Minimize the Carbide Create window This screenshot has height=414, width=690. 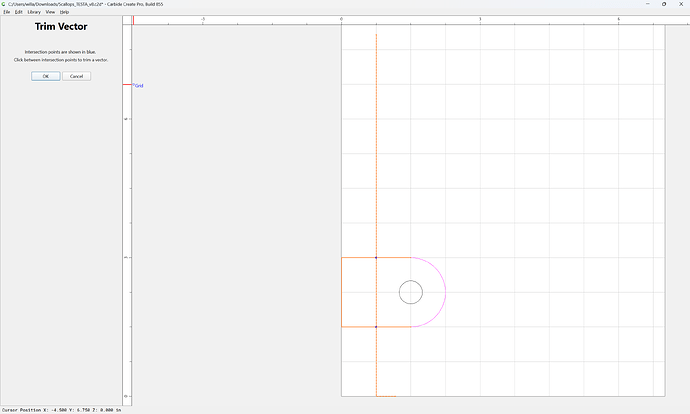coord(647,4)
